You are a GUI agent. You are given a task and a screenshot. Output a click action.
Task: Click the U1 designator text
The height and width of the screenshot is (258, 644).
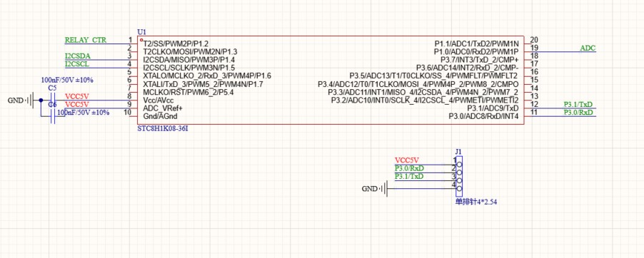141,31
